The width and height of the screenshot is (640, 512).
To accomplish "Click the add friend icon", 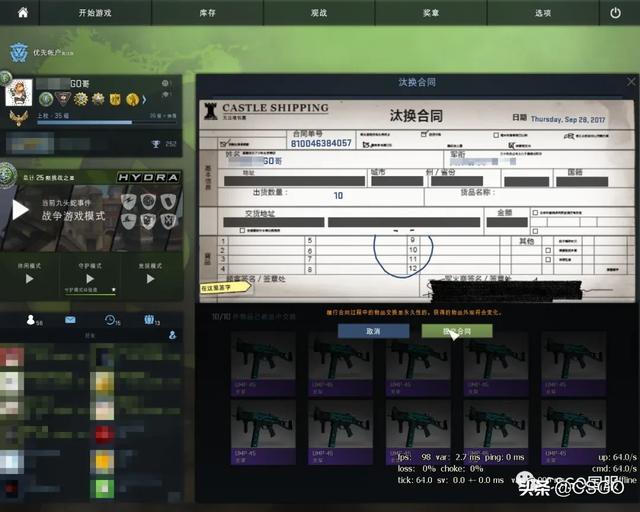I will point(173,335).
